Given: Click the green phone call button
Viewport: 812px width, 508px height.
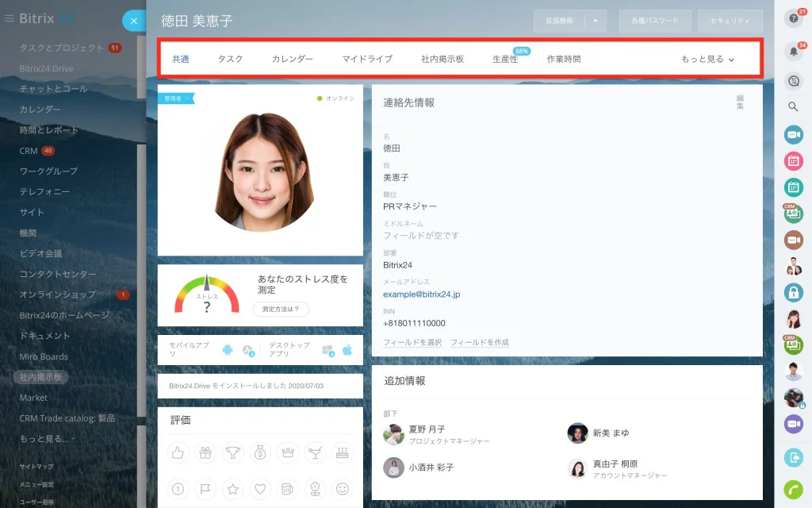Looking at the screenshot, I should click(793, 489).
